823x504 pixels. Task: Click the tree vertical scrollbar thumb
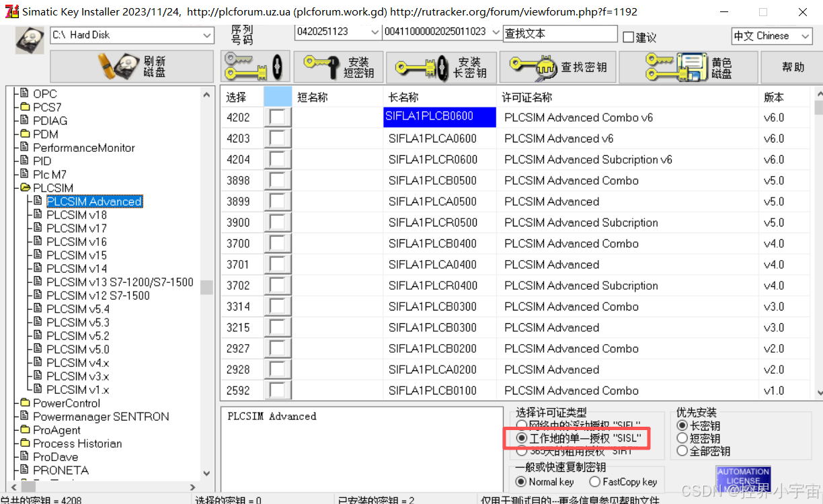click(206, 287)
